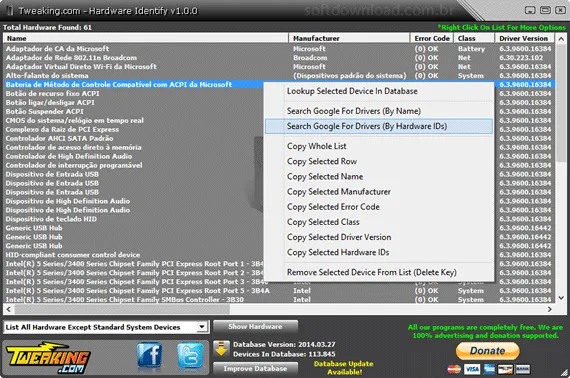Image resolution: width=570 pixels, height=378 pixels.
Task: Select row Intel 5 Series SMBus Controller - 3B30
Action: coord(279,299)
